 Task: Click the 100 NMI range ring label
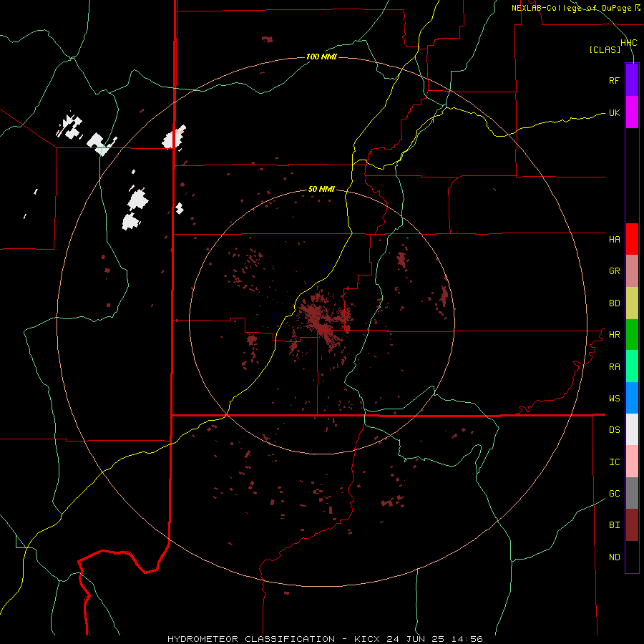point(321,57)
